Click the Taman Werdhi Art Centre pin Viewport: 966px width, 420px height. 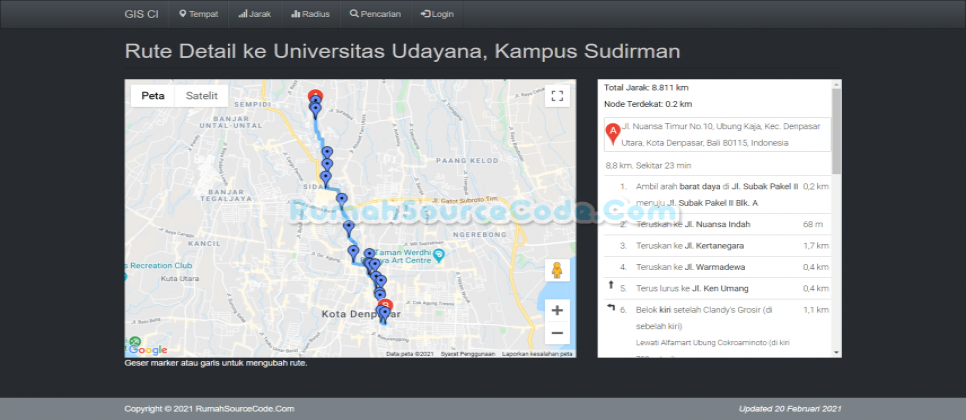click(x=439, y=254)
